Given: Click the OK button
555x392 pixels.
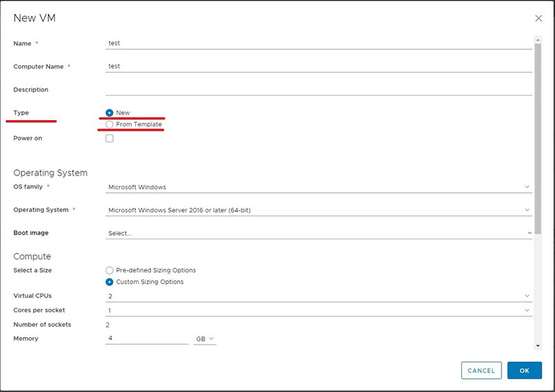Looking at the screenshot, I should pos(524,370).
